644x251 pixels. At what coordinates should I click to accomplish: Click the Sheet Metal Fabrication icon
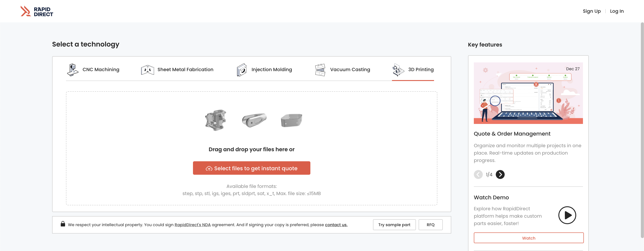click(147, 70)
